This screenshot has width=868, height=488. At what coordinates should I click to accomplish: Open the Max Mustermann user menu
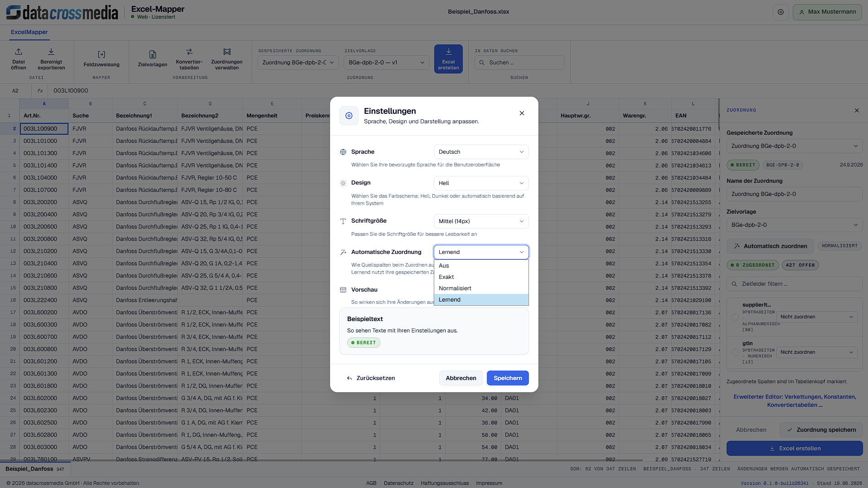pos(827,12)
